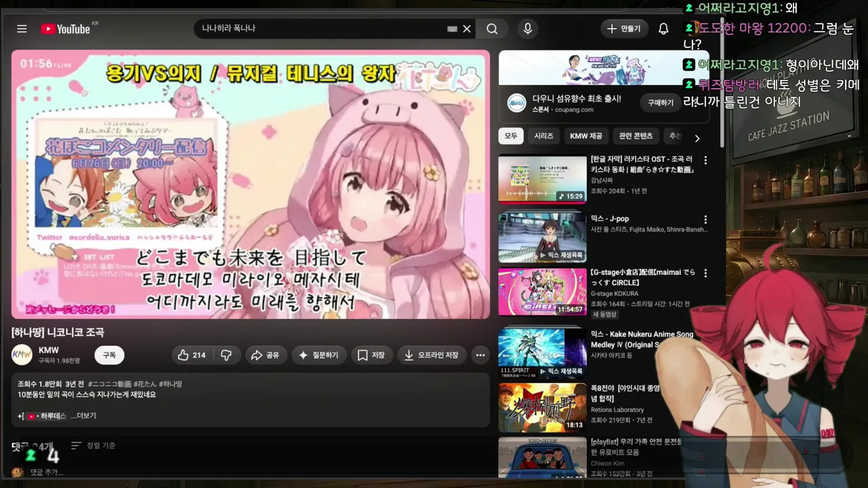Image resolution: width=868 pixels, height=488 pixels.
Task: Save the video with 저장 button
Action: pyautogui.click(x=371, y=355)
